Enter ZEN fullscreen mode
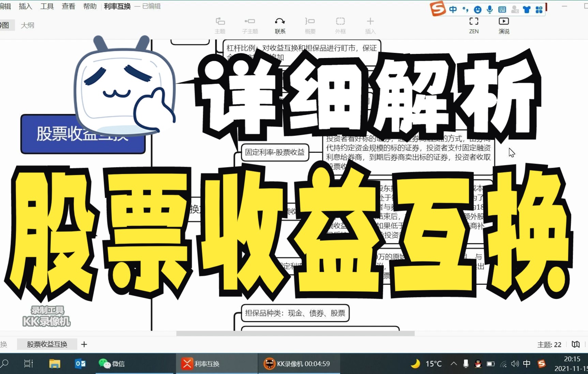 [474, 26]
